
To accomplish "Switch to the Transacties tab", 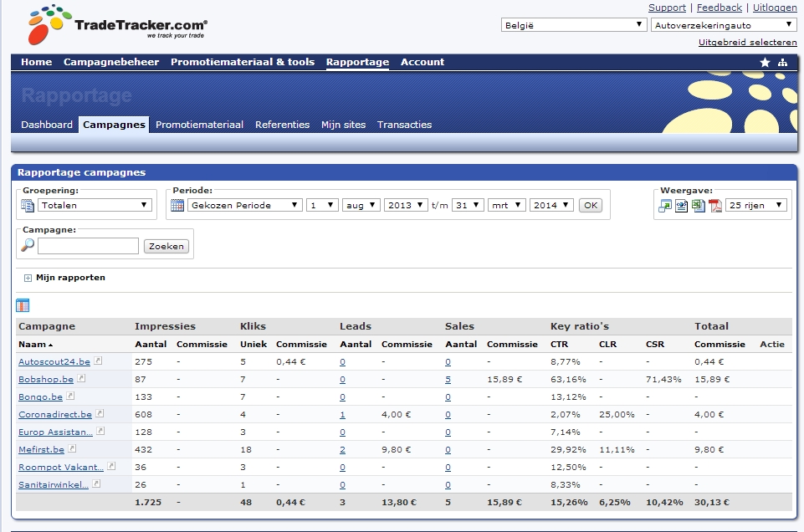I will [405, 125].
